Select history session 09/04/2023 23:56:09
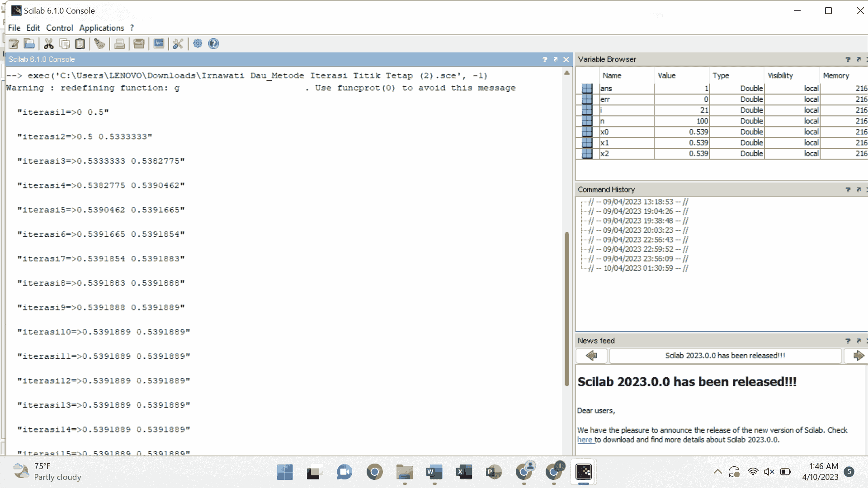The image size is (868, 488). 638,259
